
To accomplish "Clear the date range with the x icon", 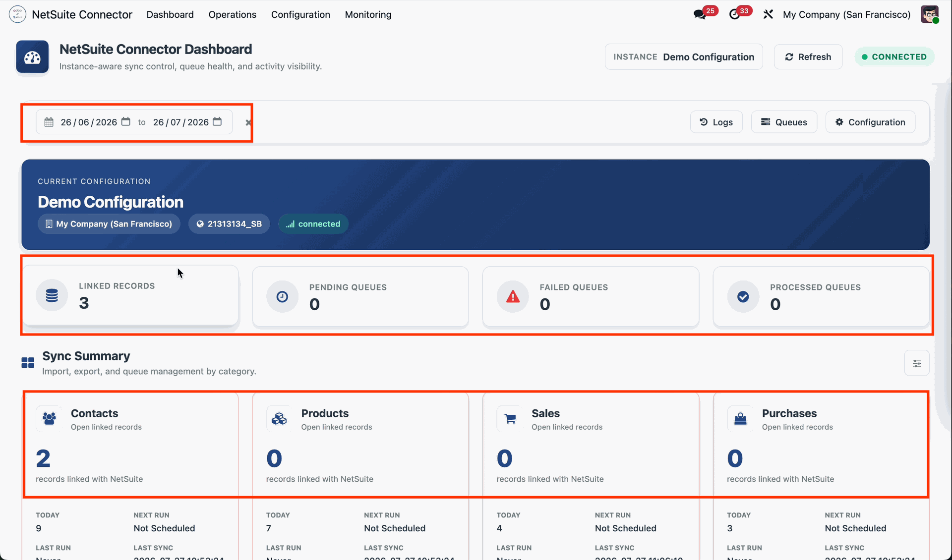I will click(248, 122).
